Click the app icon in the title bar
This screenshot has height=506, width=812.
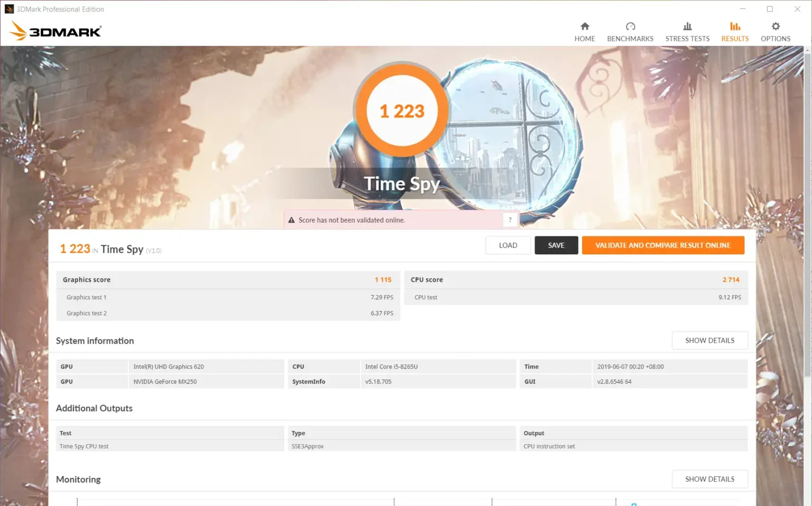tap(9, 9)
